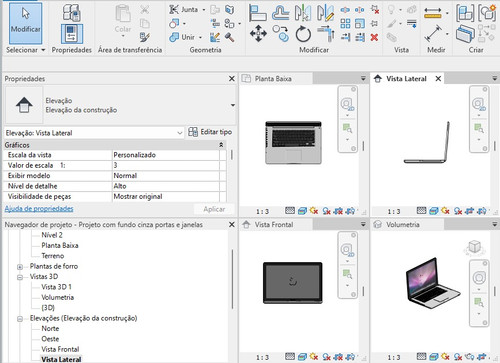Viewport: 500px width, 363px height.
Task: Expand the Plantas de forro tree node
Action: click(20, 267)
